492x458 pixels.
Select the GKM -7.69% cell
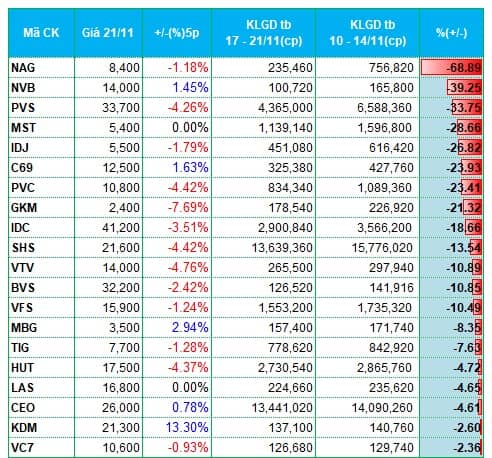tap(177, 208)
